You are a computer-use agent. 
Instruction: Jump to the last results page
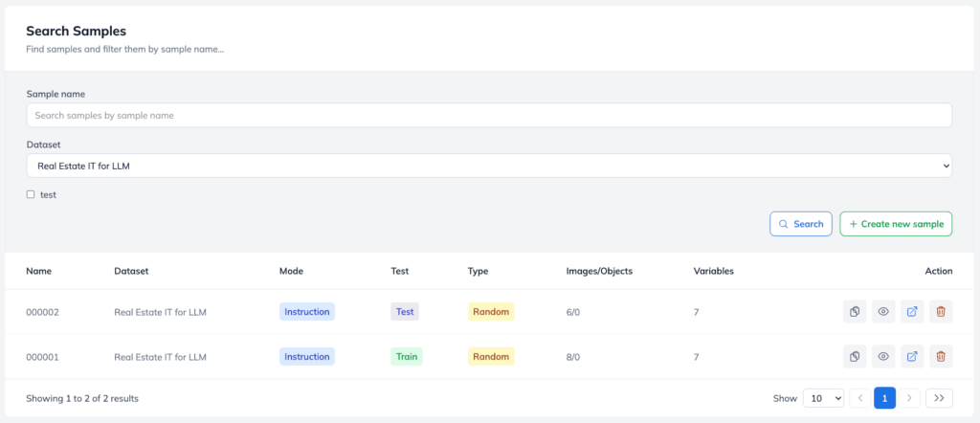[x=939, y=398]
